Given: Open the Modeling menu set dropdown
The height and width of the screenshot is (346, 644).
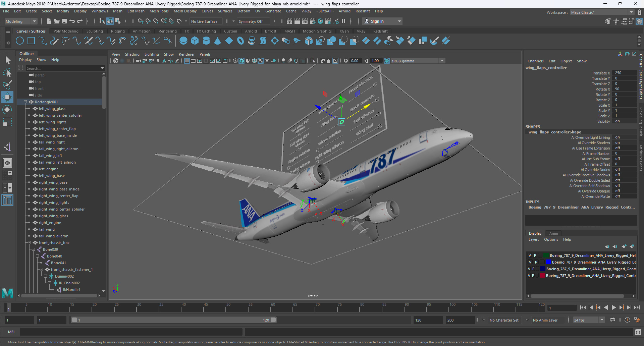Looking at the screenshot, I should [x=21, y=21].
